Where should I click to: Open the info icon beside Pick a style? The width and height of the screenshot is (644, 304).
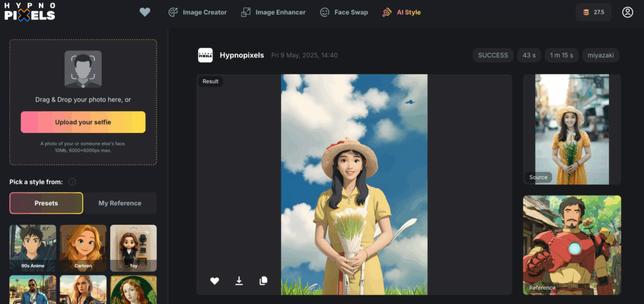point(72,181)
